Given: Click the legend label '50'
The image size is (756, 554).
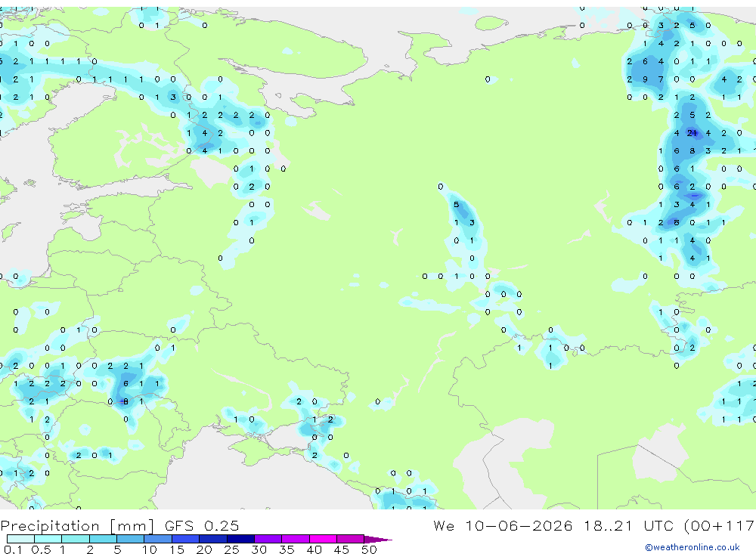Looking at the screenshot, I should (369, 549).
